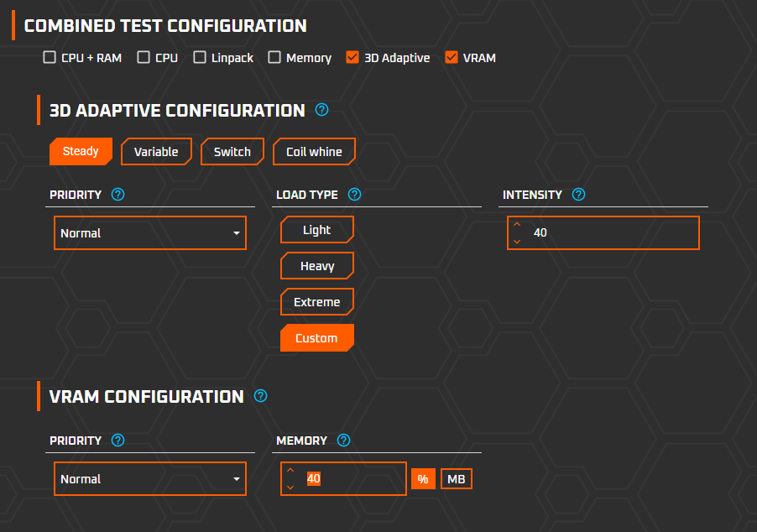757x532 pixels.
Task: Set load type to Heavy
Action: coord(317,266)
